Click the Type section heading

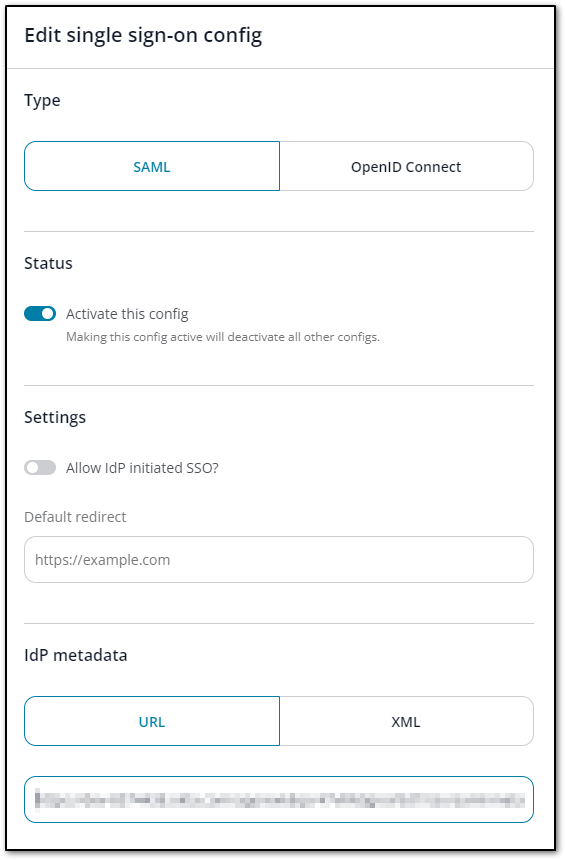[42, 101]
